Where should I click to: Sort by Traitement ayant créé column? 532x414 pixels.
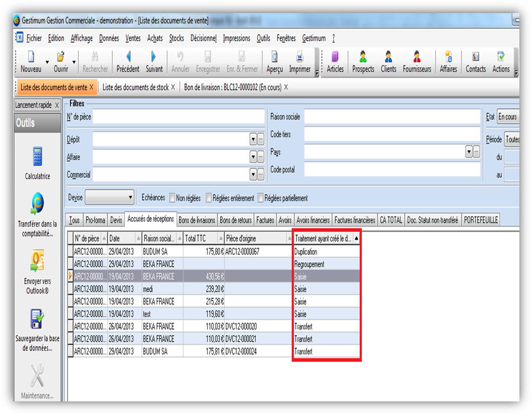click(326, 239)
